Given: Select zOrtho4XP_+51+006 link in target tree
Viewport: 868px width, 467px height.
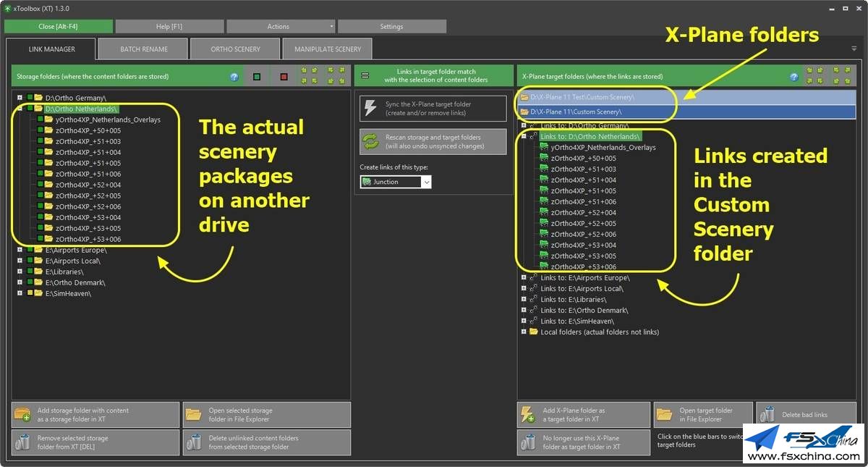Looking at the screenshot, I should coord(584,201).
